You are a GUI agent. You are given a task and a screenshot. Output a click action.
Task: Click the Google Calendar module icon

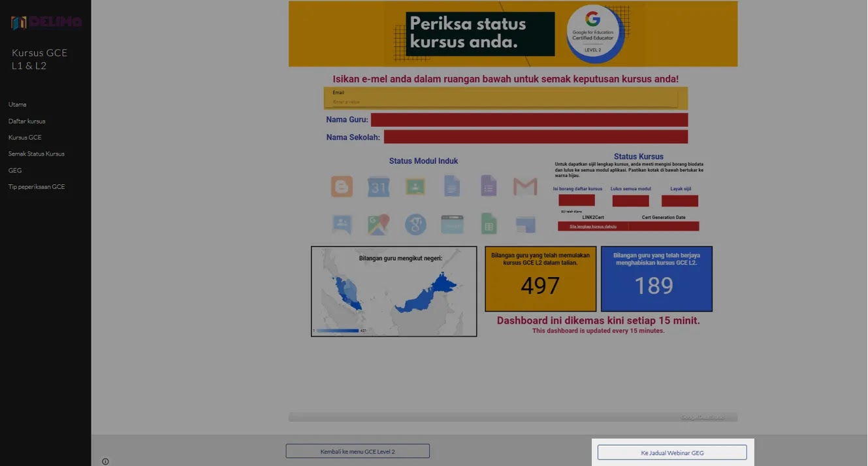click(378, 187)
